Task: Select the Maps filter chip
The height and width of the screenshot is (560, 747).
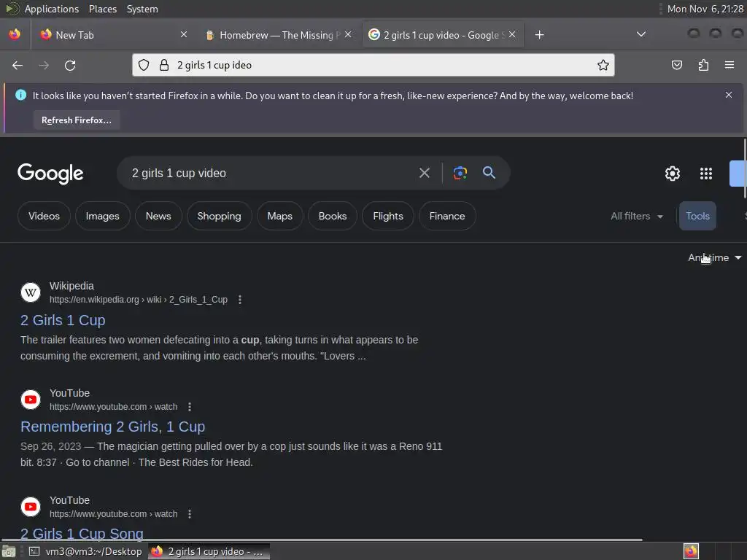Action: [x=279, y=216]
